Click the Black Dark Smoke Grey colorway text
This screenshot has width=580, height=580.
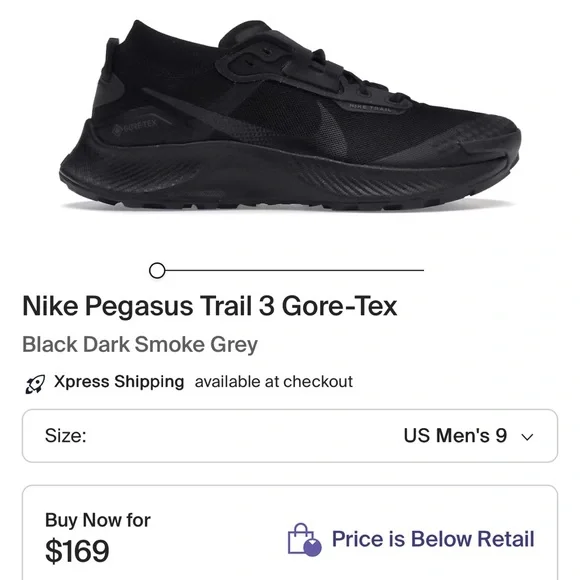[x=140, y=345]
